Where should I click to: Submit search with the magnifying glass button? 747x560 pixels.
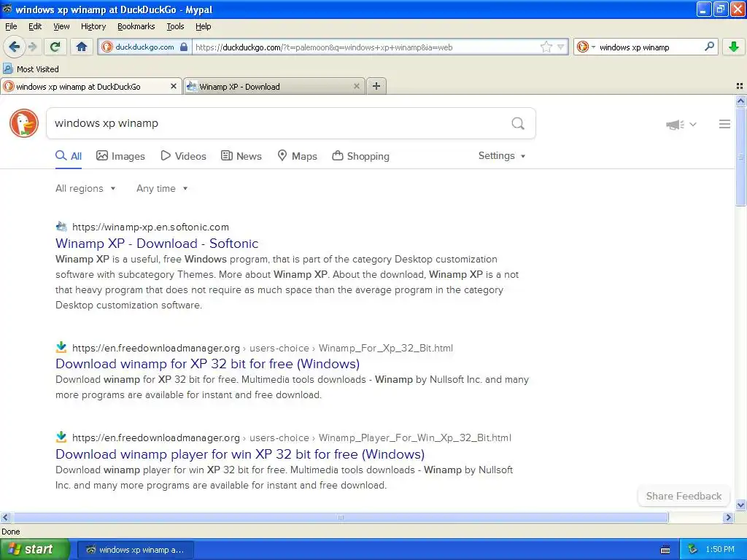pos(518,124)
